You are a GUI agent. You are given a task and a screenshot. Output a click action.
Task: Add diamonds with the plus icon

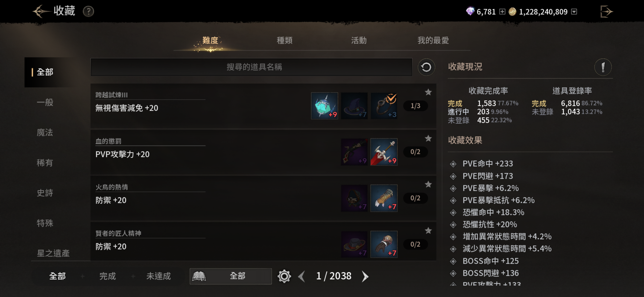click(x=502, y=12)
